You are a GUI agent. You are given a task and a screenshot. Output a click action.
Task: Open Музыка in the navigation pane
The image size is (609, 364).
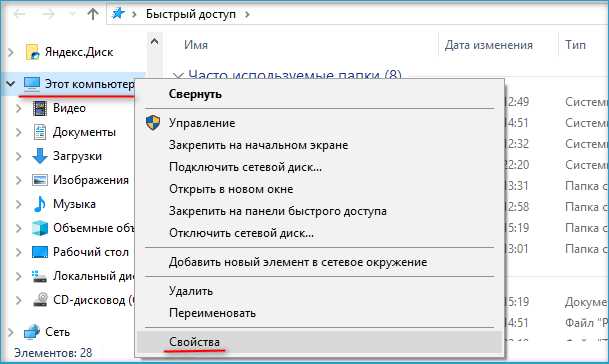pyautogui.click(x=75, y=204)
